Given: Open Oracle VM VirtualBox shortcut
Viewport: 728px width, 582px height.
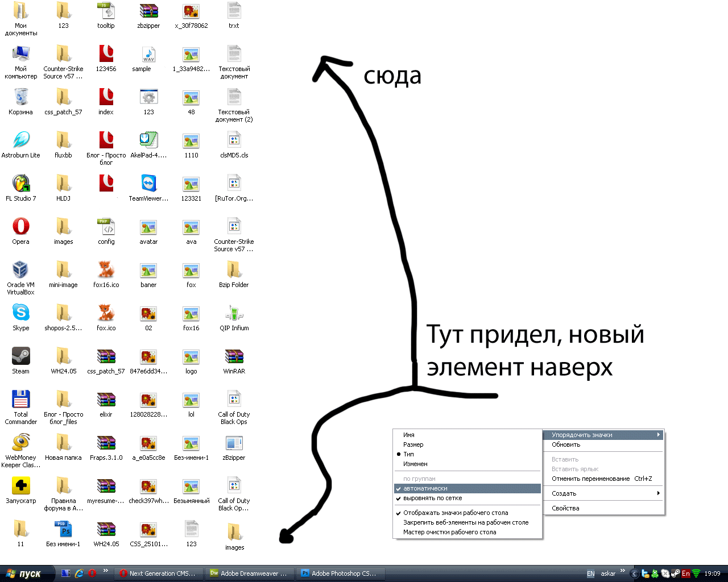Looking at the screenshot, I should (x=20, y=270).
